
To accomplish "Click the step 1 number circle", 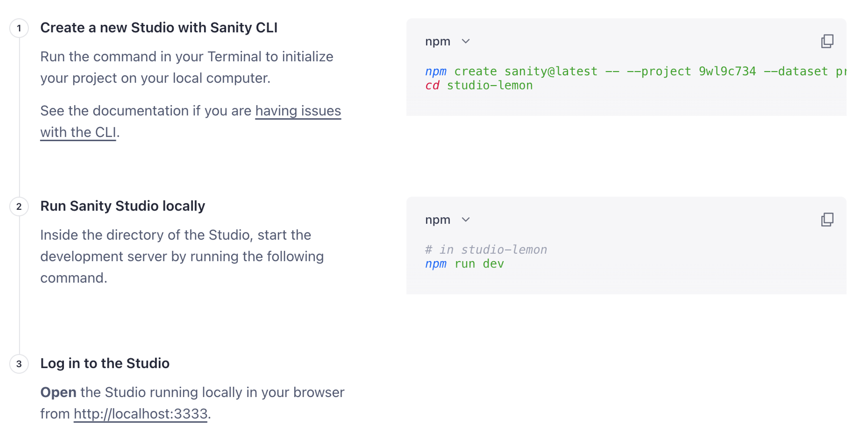I will click(x=19, y=28).
